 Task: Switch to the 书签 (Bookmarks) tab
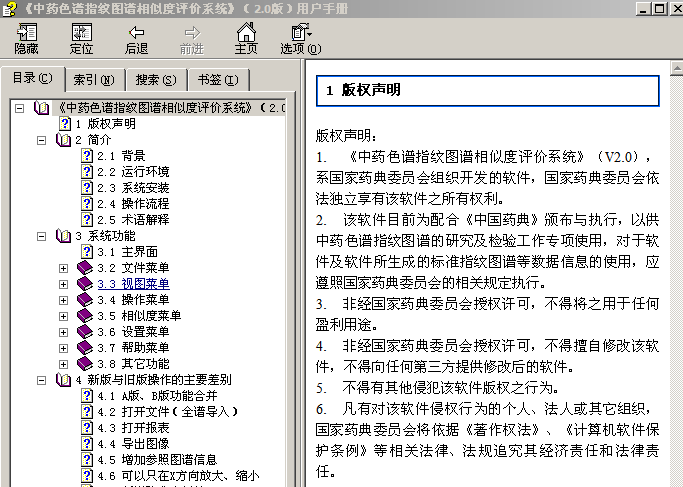click(x=218, y=80)
